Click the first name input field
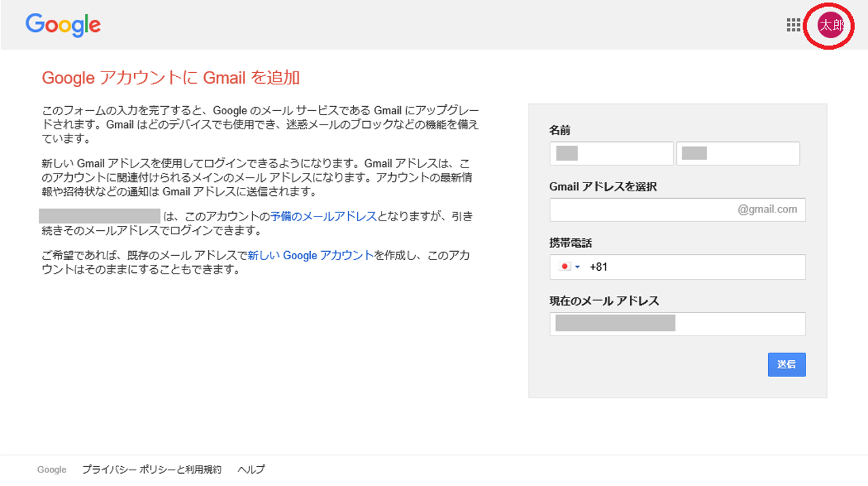 pos(612,154)
